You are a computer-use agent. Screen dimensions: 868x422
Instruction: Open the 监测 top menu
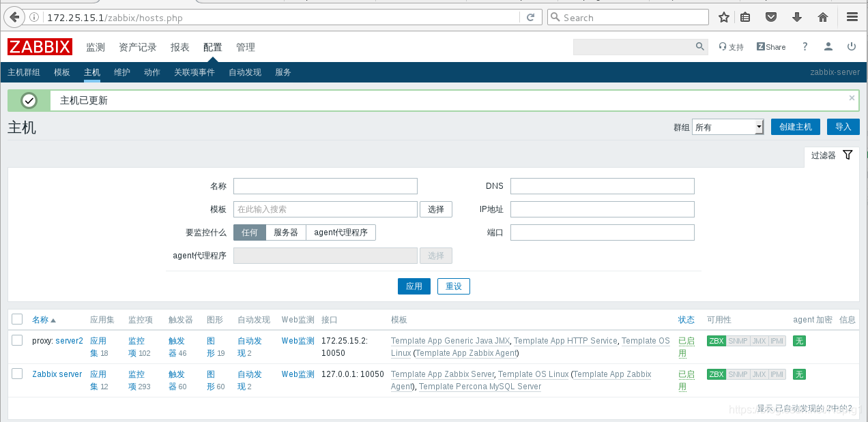[x=96, y=47]
